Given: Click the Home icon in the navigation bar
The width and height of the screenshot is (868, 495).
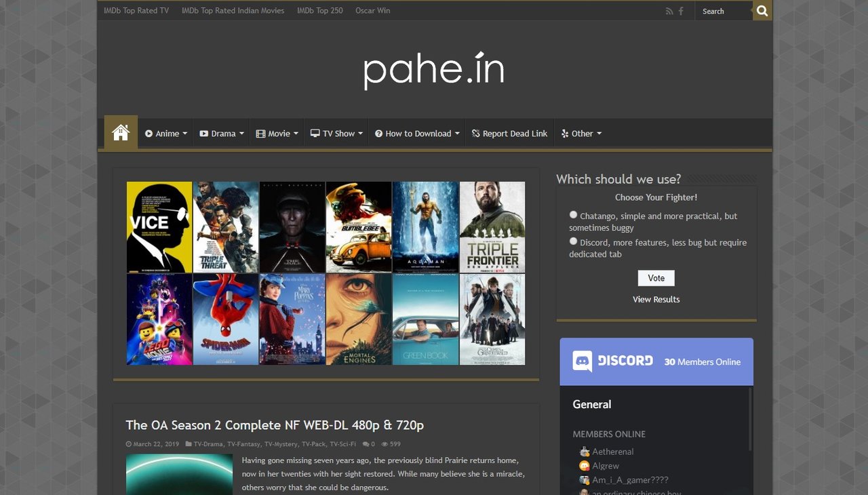Looking at the screenshot, I should (x=120, y=133).
